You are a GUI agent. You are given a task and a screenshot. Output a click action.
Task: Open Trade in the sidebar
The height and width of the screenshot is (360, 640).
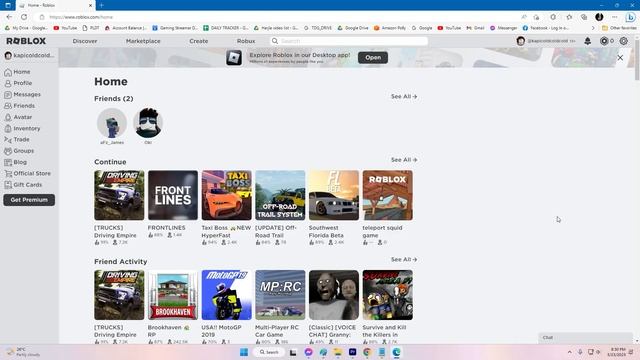(17, 139)
